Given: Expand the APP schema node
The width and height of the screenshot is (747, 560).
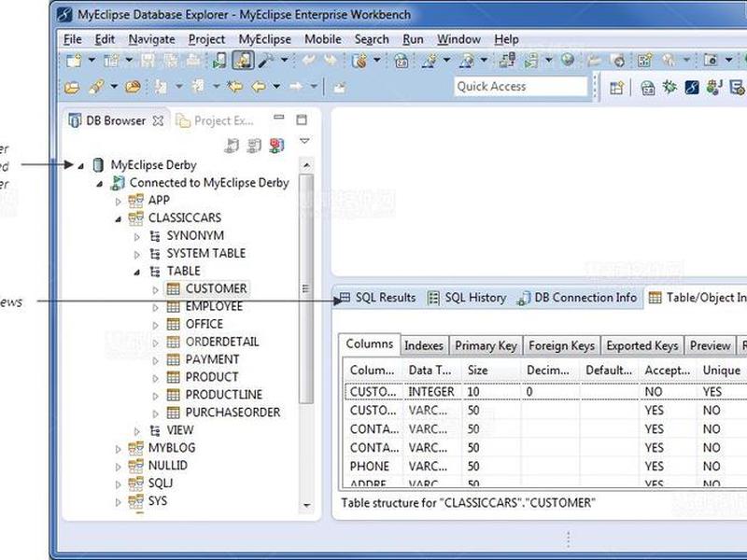Looking at the screenshot, I should [119, 202].
